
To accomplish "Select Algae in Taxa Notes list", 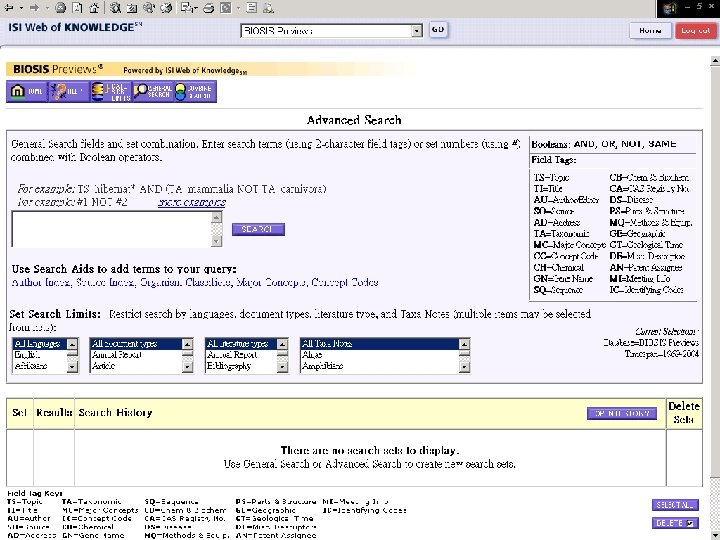I will pos(380,355).
